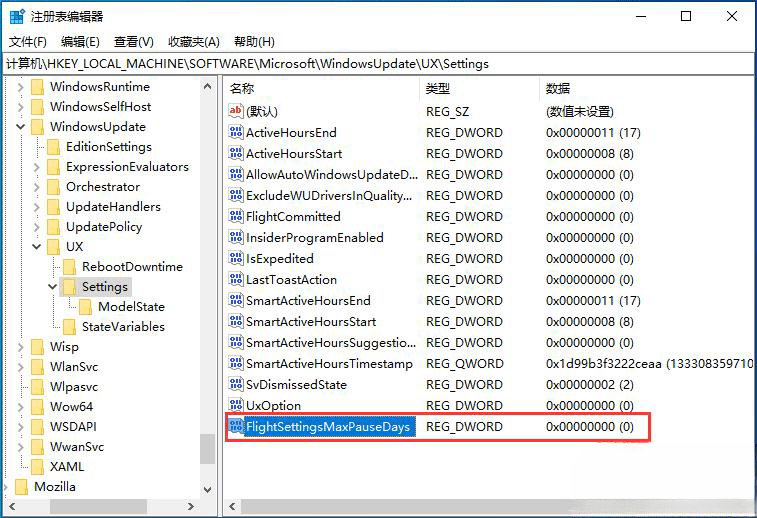Expand the Wisp registry key
The image size is (757, 518).
tap(21, 347)
